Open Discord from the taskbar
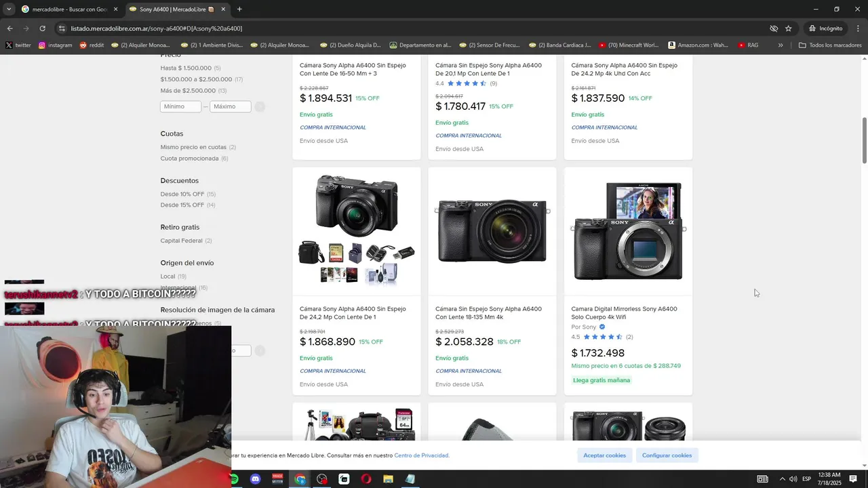868x488 pixels. [x=255, y=479]
